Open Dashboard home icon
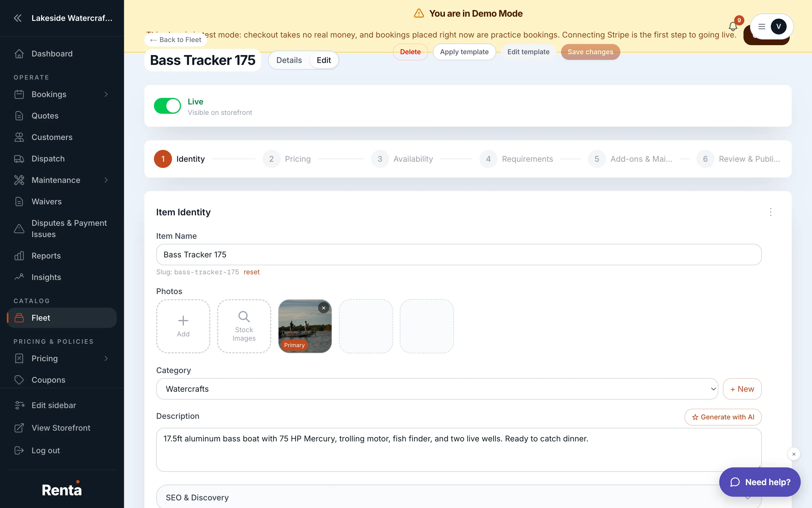 click(x=19, y=54)
